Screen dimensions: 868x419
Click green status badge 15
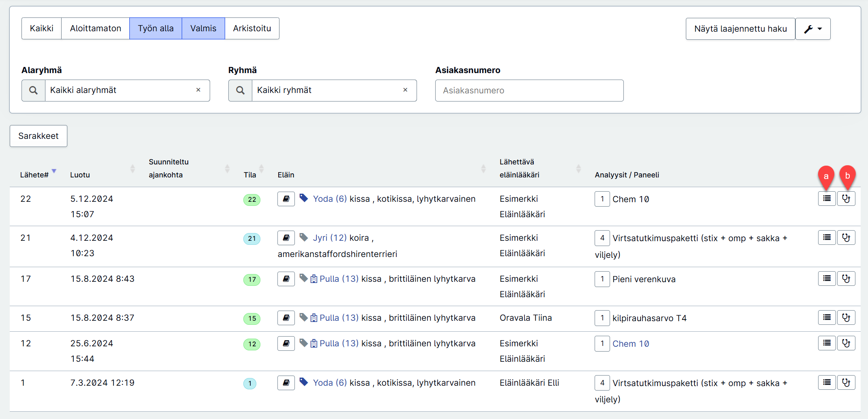coord(252,319)
